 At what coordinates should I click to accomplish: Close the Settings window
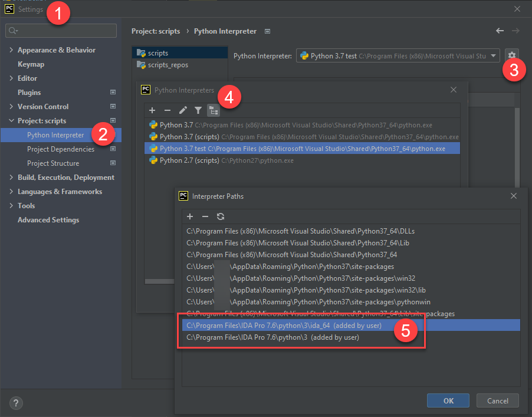point(517,9)
